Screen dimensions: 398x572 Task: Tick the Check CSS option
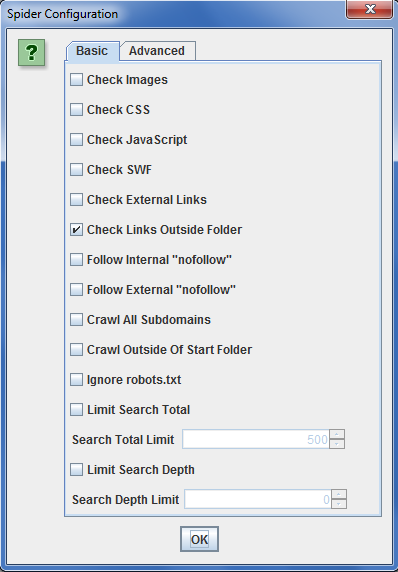pos(76,109)
